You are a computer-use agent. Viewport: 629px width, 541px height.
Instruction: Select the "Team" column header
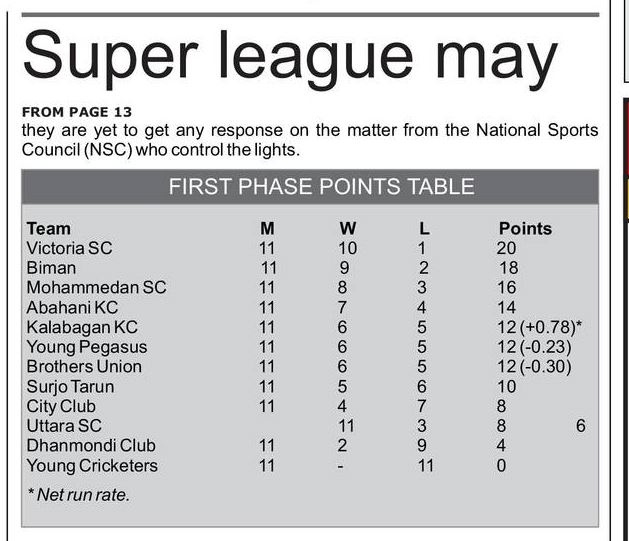(48, 228)
